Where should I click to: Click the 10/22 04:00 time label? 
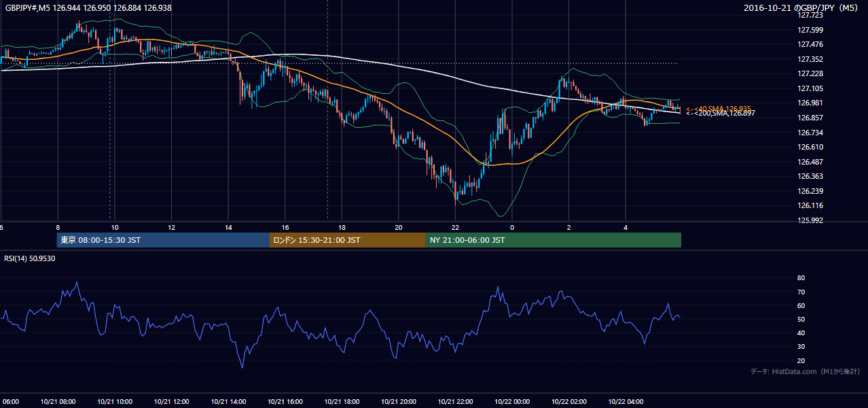(626, 401)
